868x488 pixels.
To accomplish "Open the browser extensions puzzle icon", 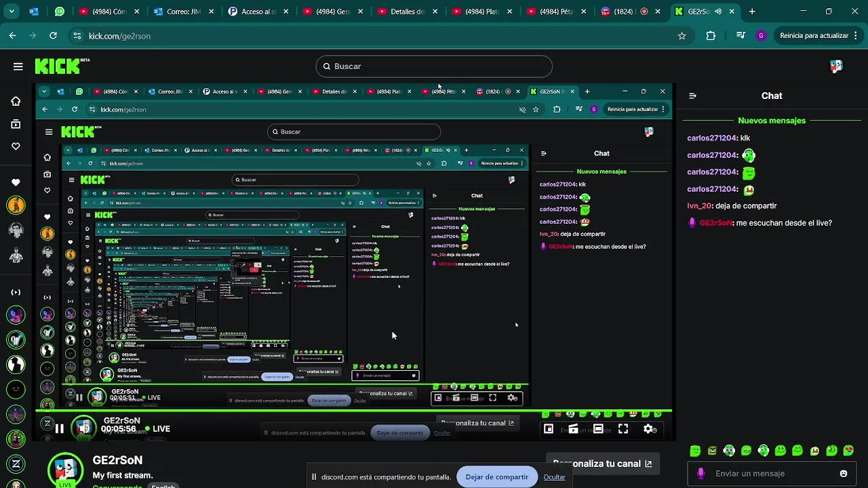I will [x=711, y=36].
